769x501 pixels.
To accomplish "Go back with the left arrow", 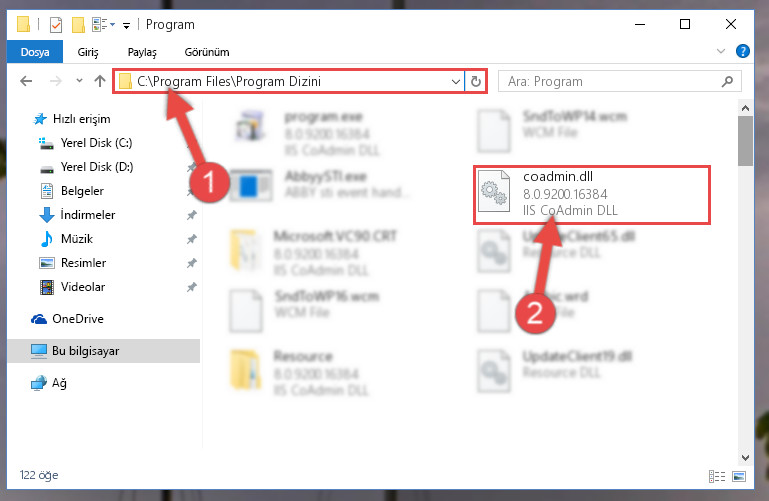I will tap(26, 81).
